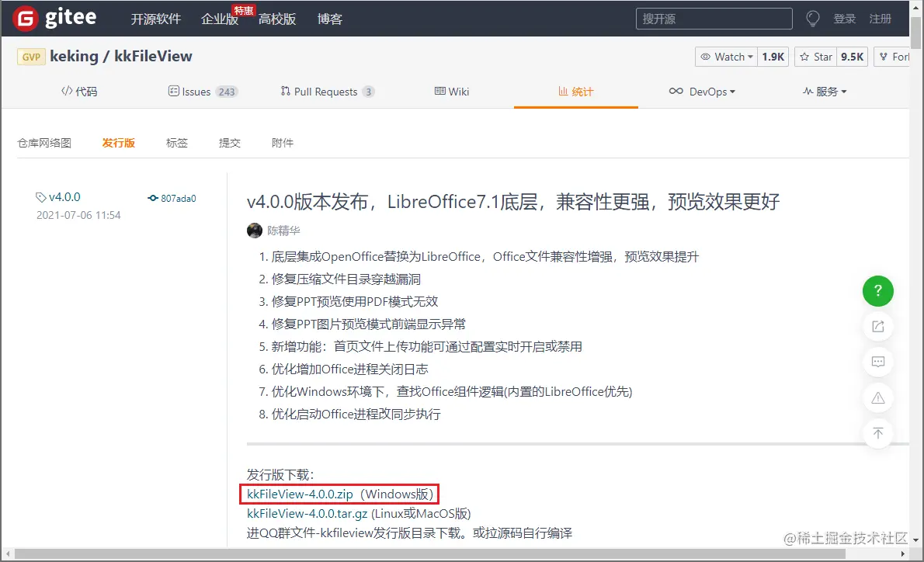This screenshot has height=562, width=924.
Task: Star the repository
Action: pyautogui.click(x=815, y=57)
